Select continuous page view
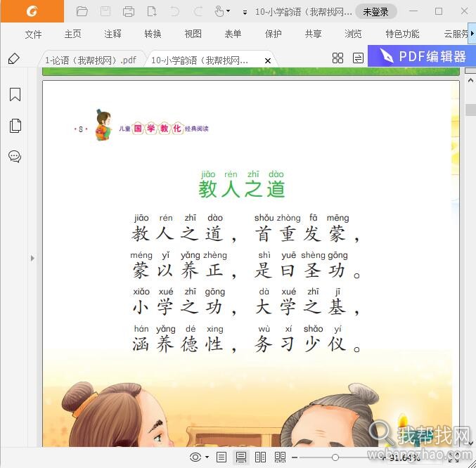 (x=241, y=457)
